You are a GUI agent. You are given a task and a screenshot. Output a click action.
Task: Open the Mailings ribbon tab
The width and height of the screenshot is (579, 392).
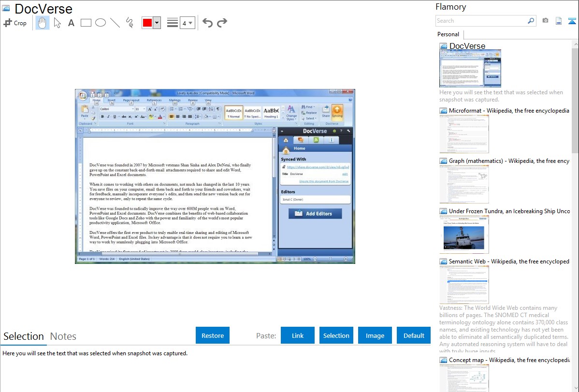click(174, 100)
